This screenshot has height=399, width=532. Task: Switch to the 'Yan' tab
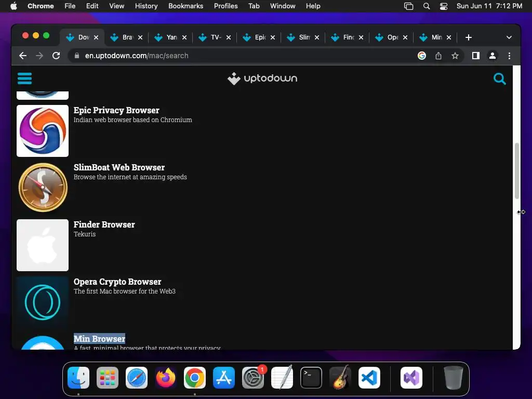170,37
